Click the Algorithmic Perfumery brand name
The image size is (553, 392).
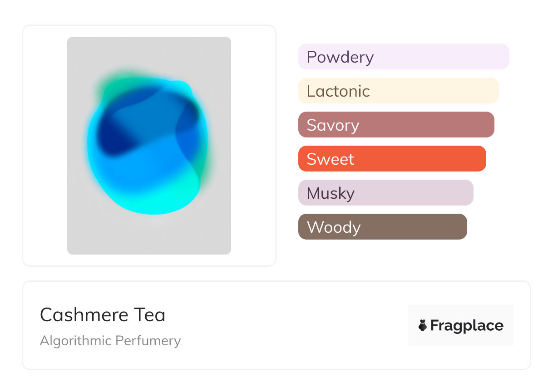pos(110,341)
